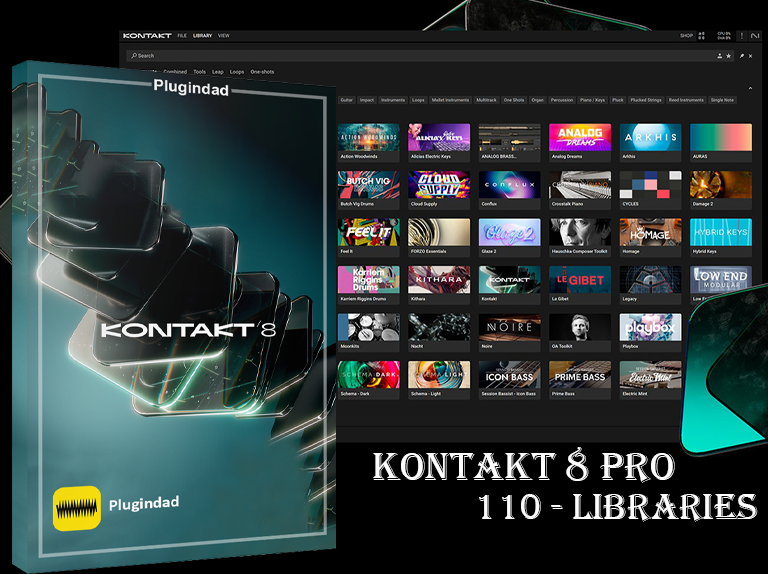Screen dimensions: 768x574
Task: Open the Action Woodwinds library
Action: click(x=368, y=143)
